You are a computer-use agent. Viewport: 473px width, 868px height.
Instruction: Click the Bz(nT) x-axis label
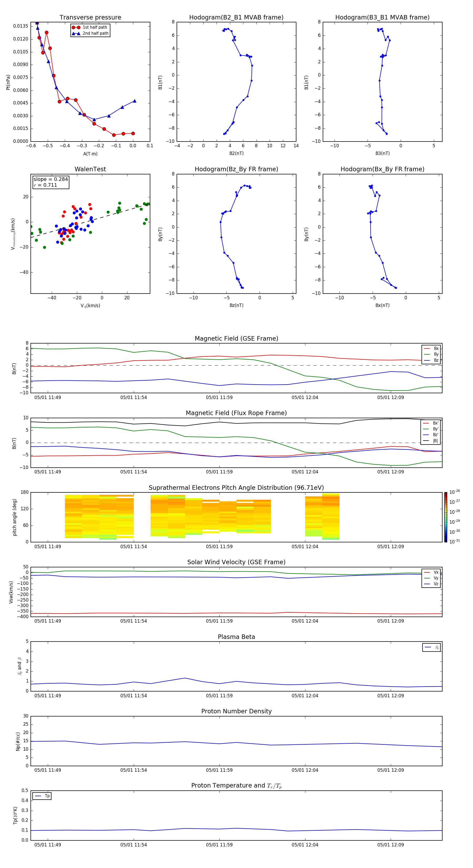(236, 305)
